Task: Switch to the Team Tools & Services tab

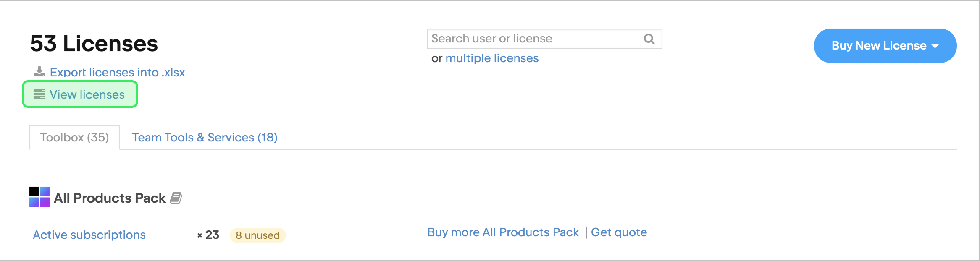Action: [x=205, y=137]
